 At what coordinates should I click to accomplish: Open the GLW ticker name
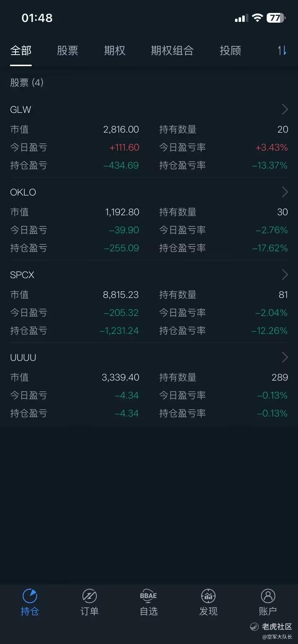(x=21, y=110)
